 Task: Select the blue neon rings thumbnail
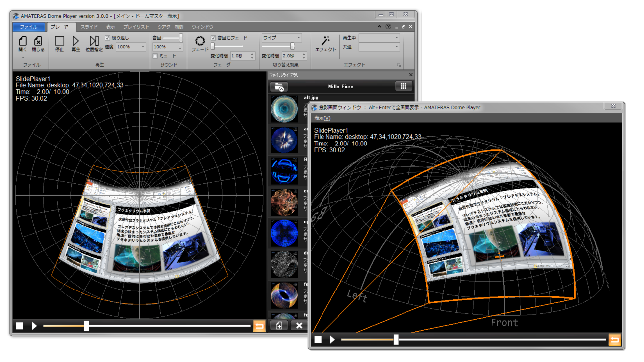pyautogui.click(x=284, y=171)
